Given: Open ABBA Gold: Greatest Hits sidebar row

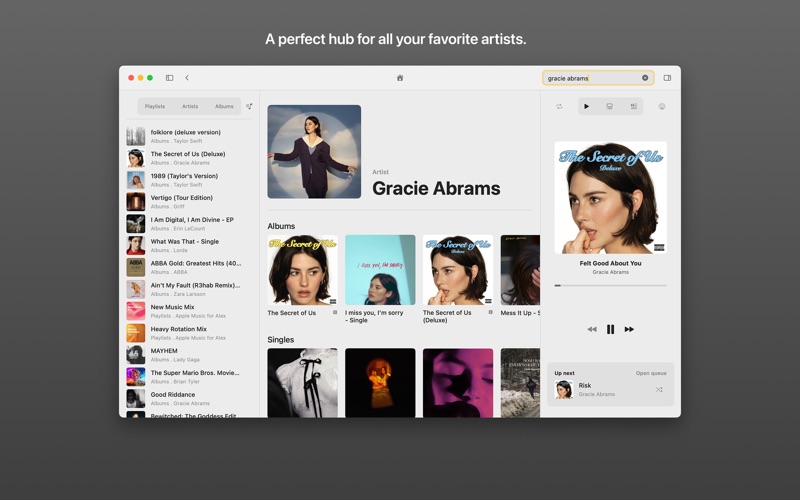Looking at the screenshot, I should click(x=189, y=267).
